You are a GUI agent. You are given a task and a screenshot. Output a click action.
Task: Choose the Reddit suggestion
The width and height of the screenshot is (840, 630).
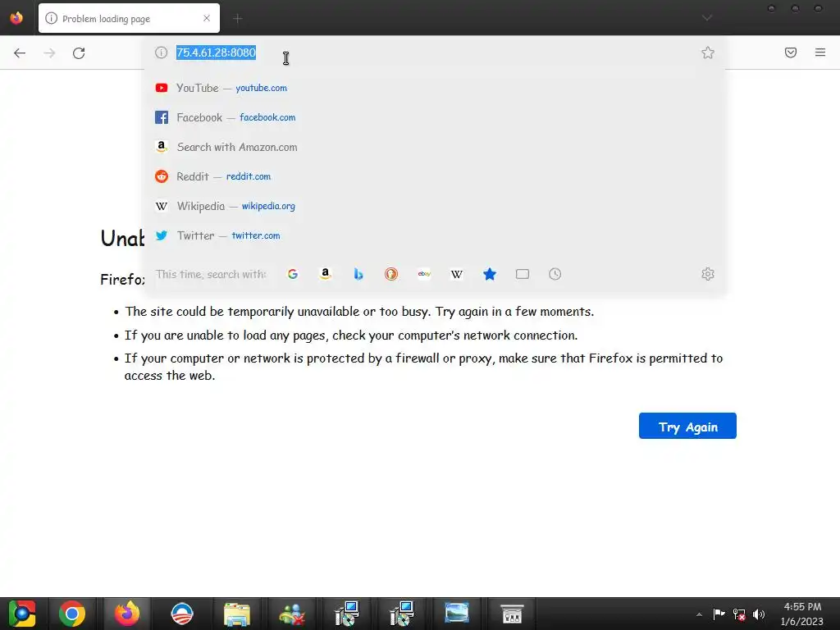tap(434, 176)
